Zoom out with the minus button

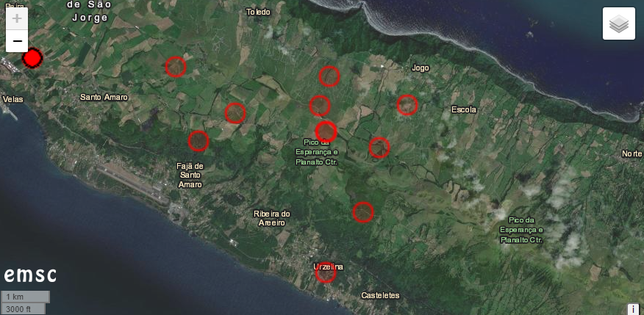coord(17,41)
